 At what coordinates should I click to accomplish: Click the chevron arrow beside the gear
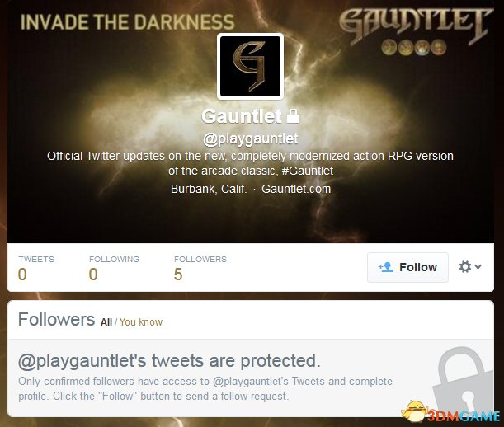pos(478,266)
